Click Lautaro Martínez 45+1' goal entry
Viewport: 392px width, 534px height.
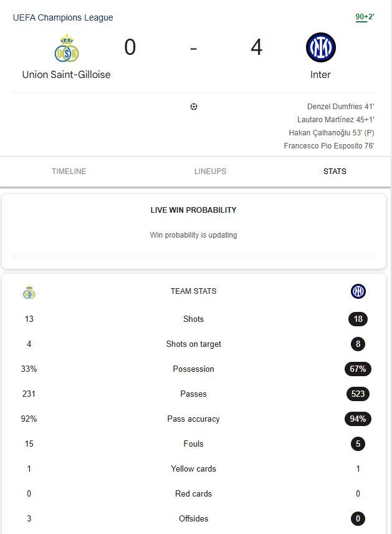335,120
